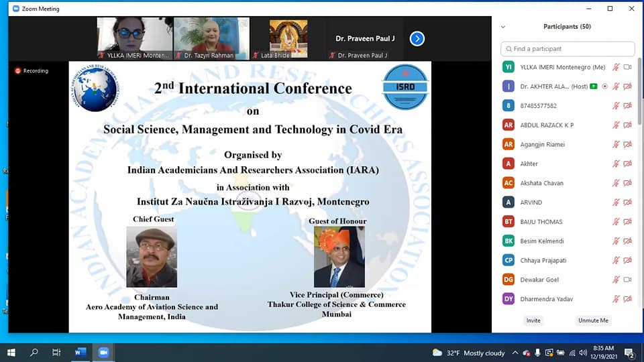This screenshot has width=644, height=362.
Task: Click muted mic icon for Akhter
Action: click(x=616, y=164)
